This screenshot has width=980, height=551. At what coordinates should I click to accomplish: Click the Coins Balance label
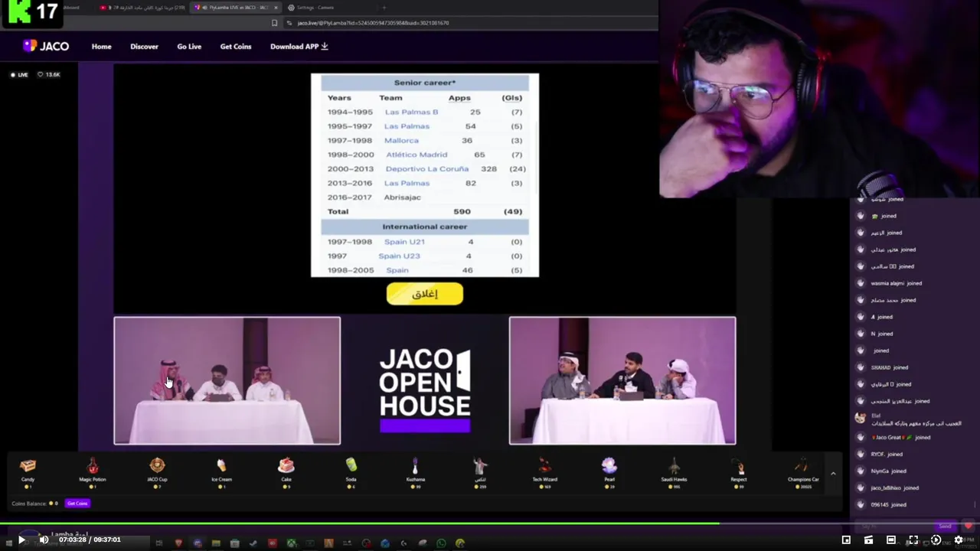click(x=34, y=504)
